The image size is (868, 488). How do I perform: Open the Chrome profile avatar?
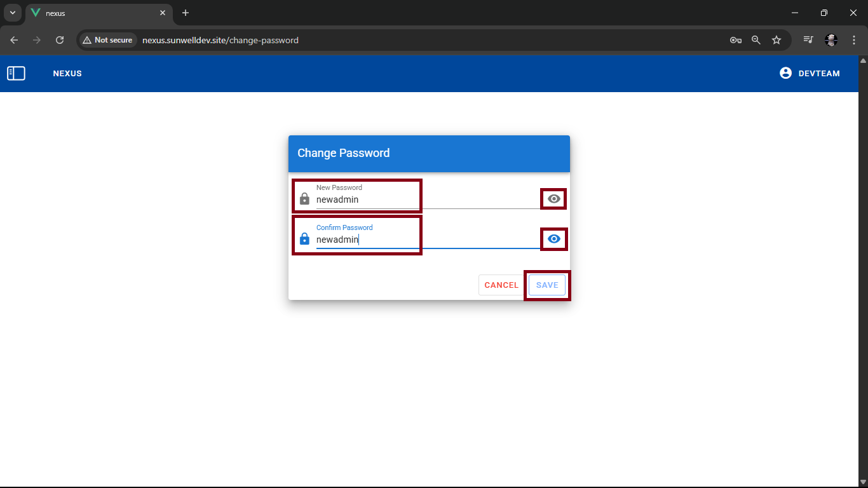click(x=831, y=40)
